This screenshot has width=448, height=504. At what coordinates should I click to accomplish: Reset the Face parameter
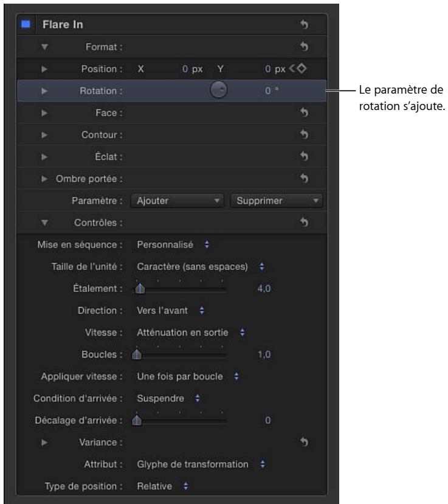click(x=304, y=112)
